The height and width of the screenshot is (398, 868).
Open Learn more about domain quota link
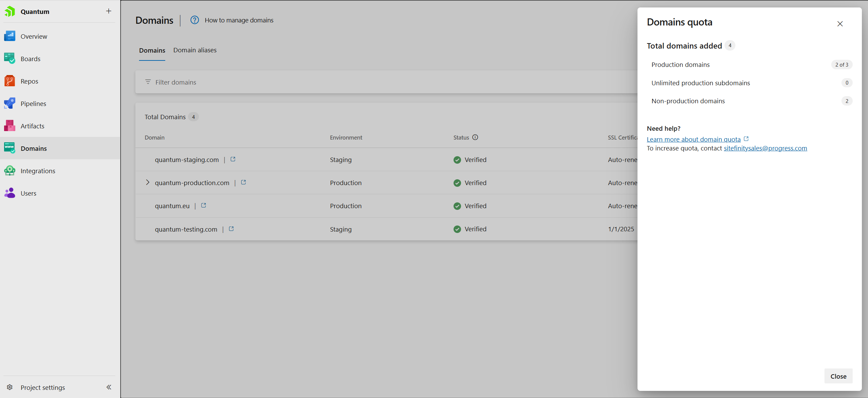(x=694, y=139)
